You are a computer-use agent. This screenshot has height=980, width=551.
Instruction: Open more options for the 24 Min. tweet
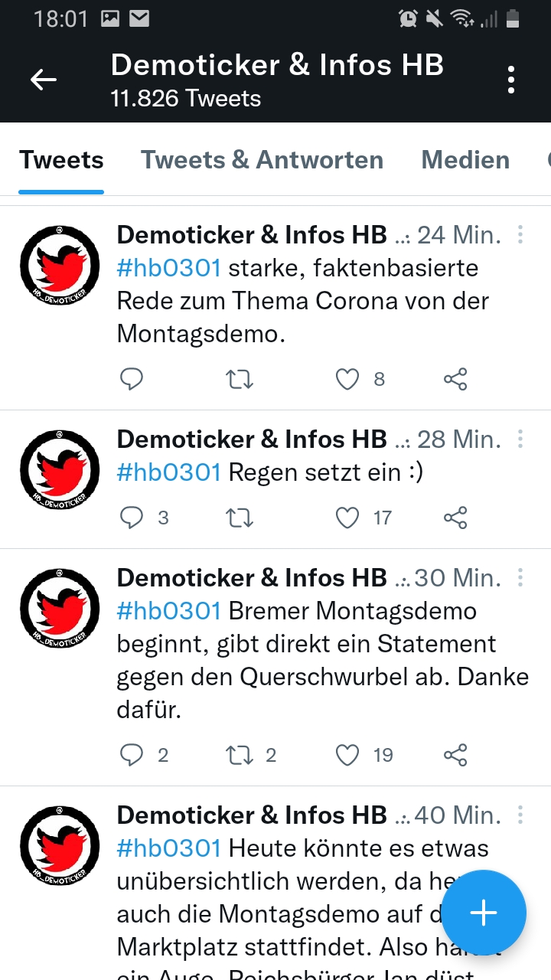520,234
